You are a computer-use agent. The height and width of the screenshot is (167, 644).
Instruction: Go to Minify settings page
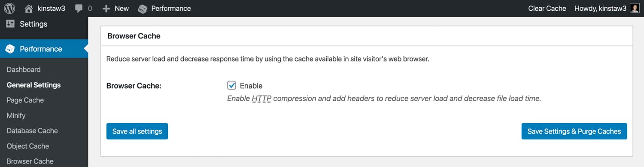(x=16, y=115)
